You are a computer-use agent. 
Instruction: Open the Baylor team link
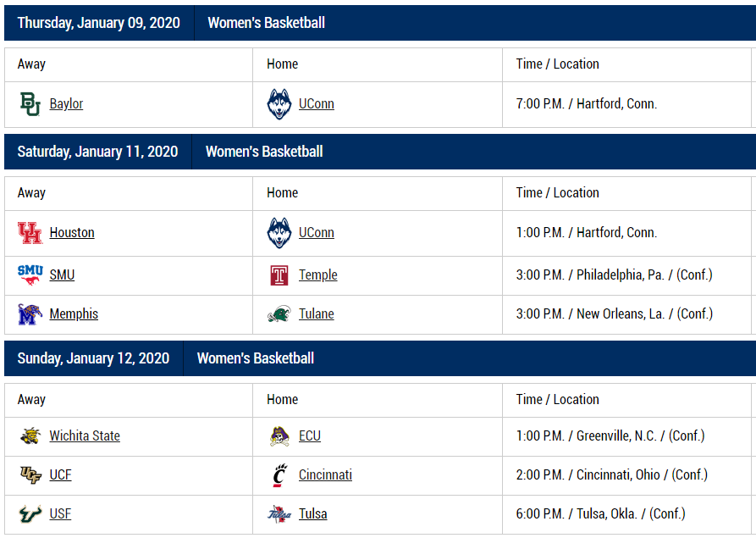[66, 103]
